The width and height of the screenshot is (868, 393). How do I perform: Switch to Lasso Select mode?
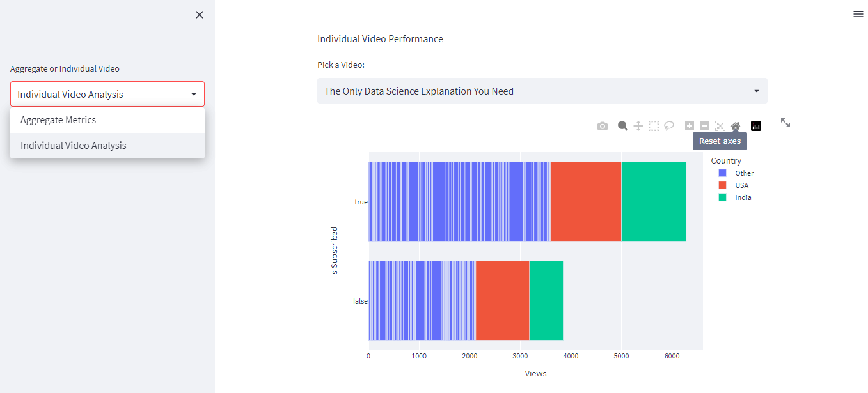pyautogui.click(x=669, y=125)
